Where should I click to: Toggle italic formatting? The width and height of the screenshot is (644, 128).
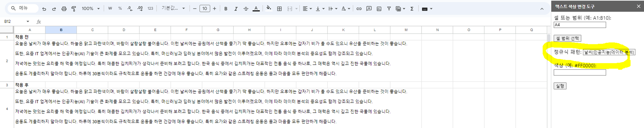tap(236, 9)
